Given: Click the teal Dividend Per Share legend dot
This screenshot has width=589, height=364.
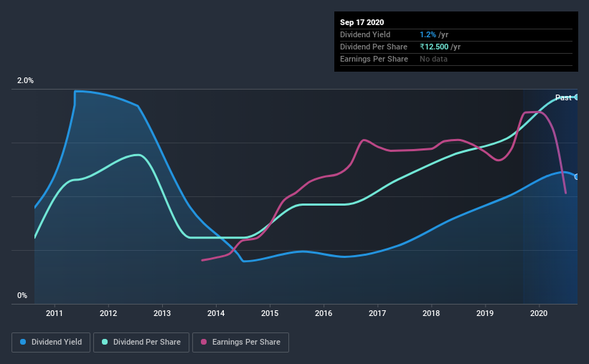Looking at the screenshot, I should pyautogui.click(x=105, y=342).
